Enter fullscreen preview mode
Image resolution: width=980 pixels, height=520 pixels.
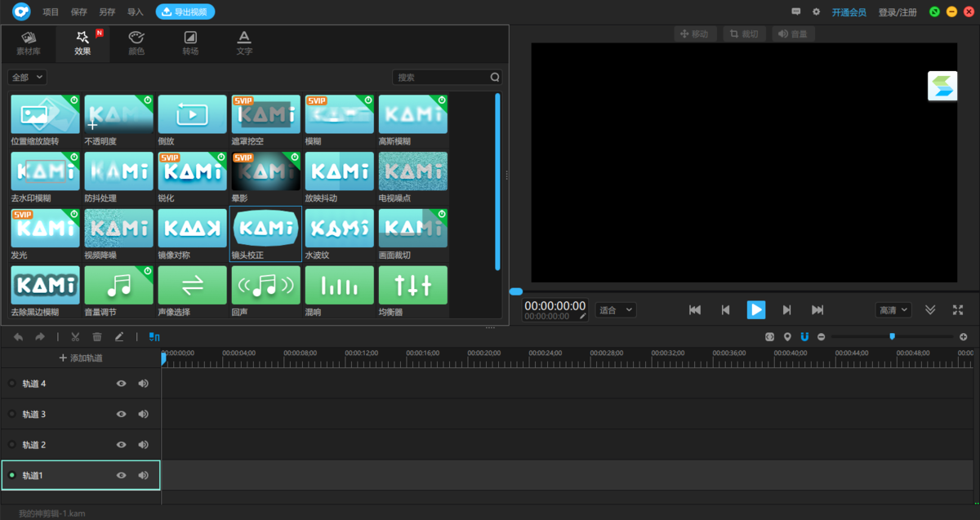(x=958, y=310)
